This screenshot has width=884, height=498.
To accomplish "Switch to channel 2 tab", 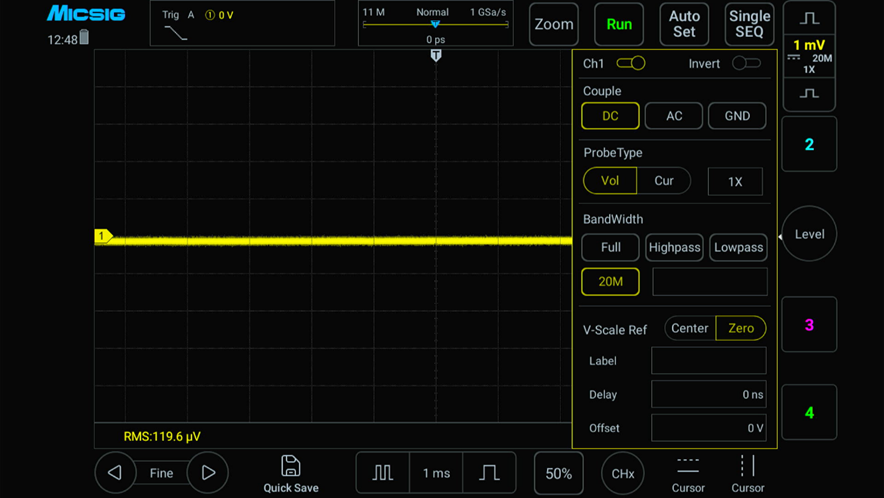I will click(809, 144).
